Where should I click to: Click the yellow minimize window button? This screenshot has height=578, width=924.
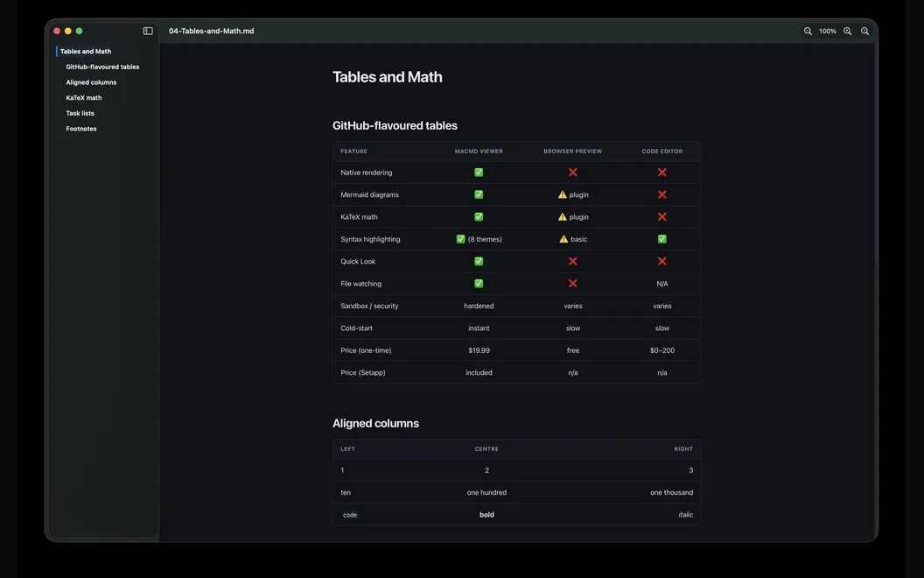[67, 31]
